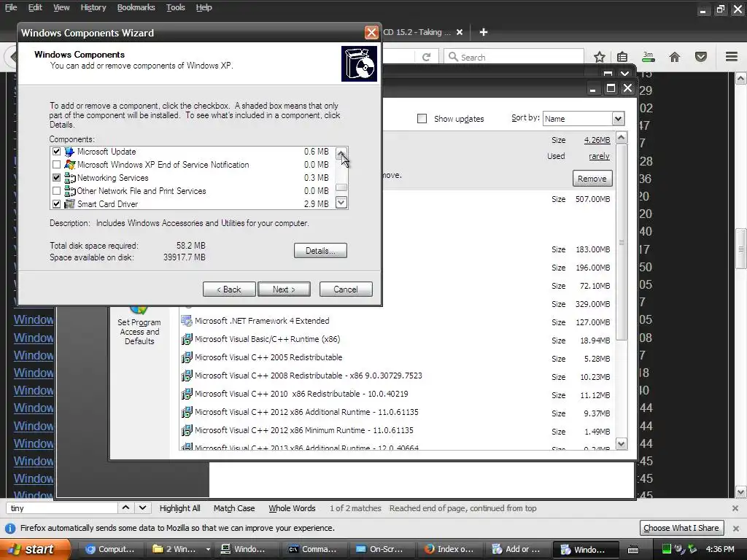Show bookmarks list icon in Firefox toolbar
The image size is (747, 560).
point(622,57)
